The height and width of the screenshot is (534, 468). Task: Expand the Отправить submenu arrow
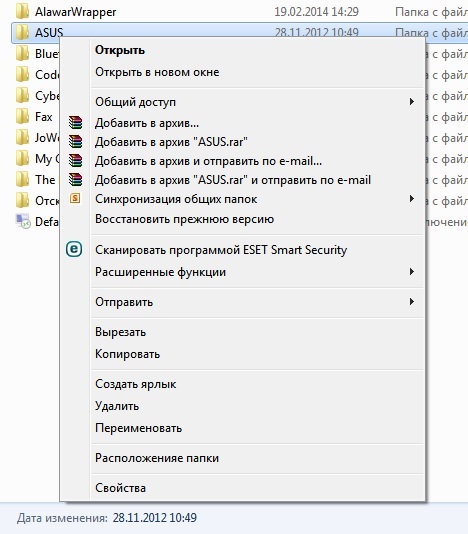tap(412, 302)
